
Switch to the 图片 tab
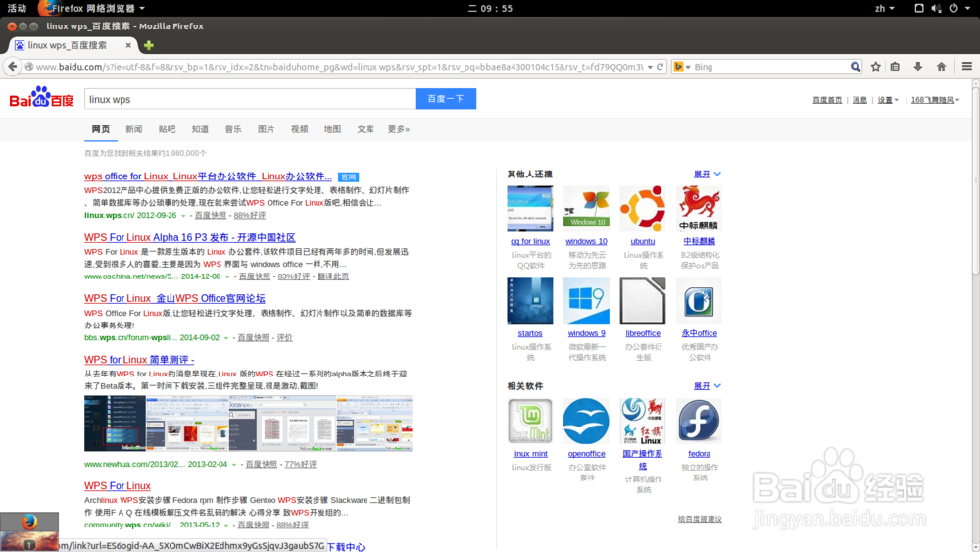[267, 129]
